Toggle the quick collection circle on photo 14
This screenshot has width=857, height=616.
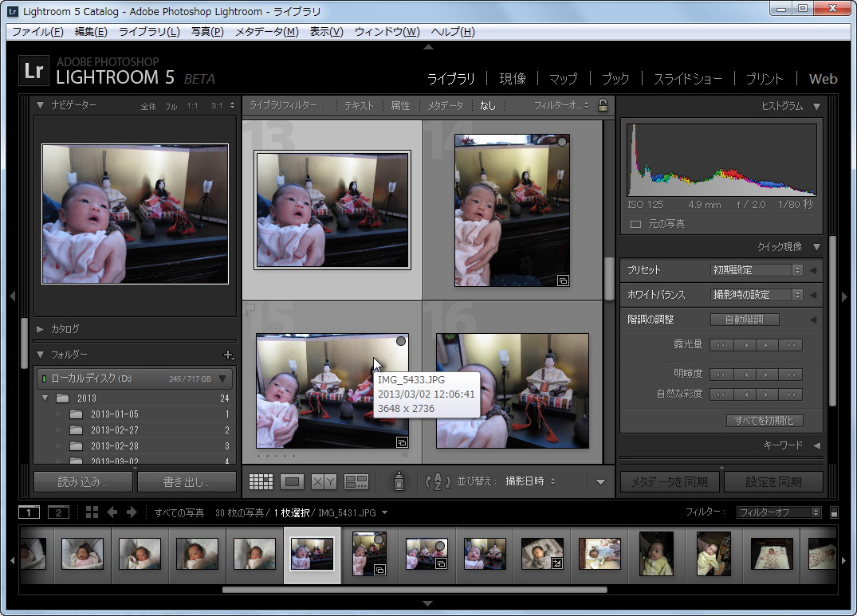coord(562,140)
